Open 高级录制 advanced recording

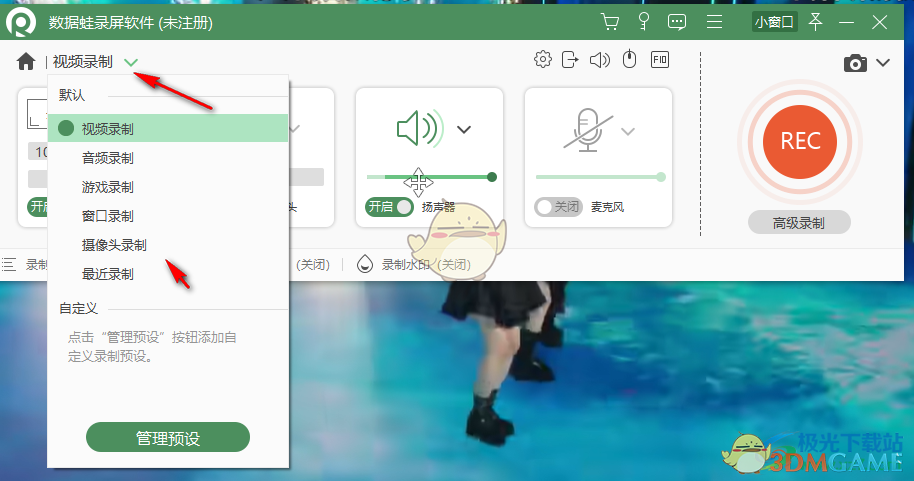pos(799,223)
